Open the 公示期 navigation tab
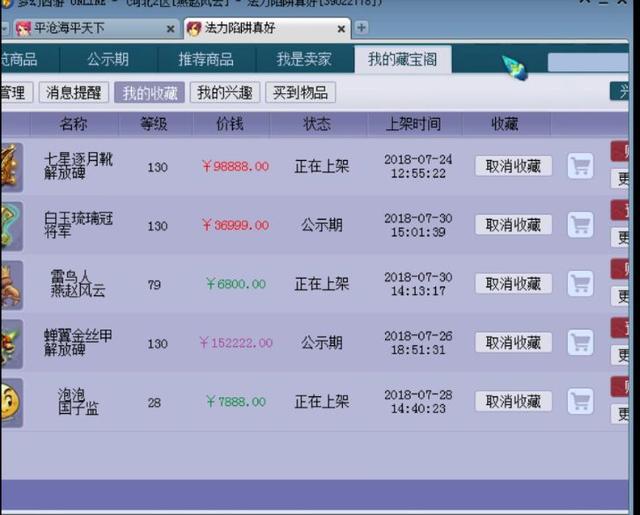Screen dimensions: 640x515 click(108, 60)
